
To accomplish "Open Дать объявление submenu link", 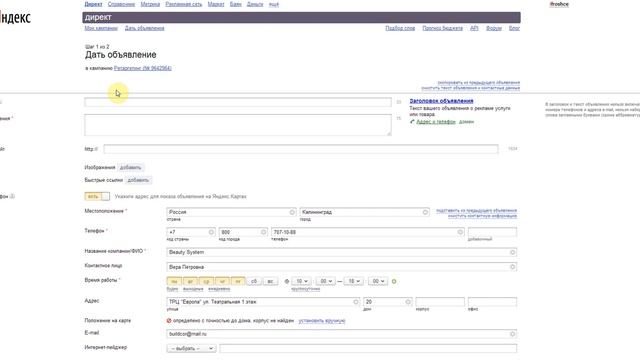I will click(x=144, y=28).
